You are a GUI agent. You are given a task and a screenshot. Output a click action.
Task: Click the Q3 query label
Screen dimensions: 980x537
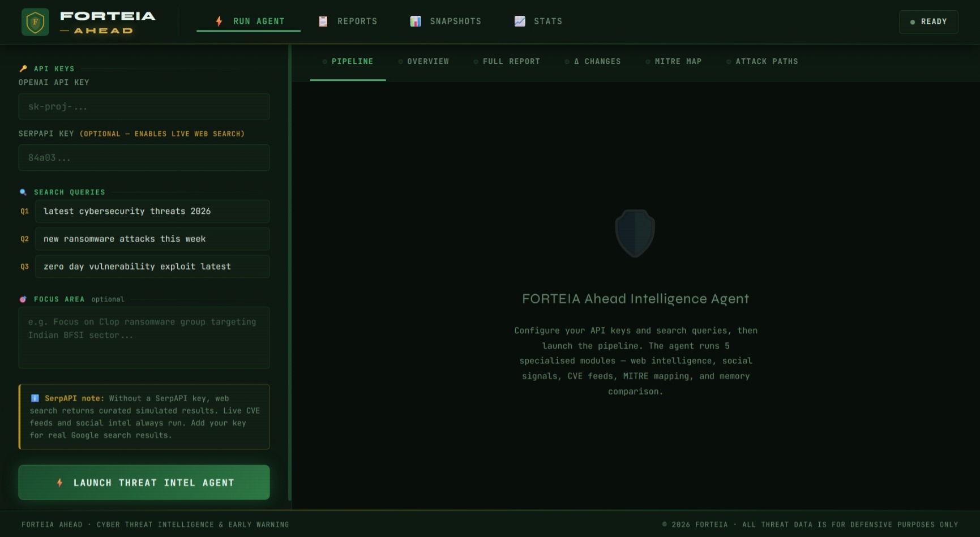pyautogui.click(x=25, y=267)
